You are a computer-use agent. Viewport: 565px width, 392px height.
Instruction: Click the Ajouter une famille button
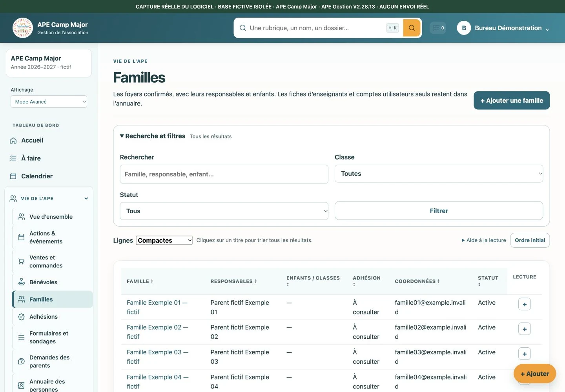tap(512, 100)
